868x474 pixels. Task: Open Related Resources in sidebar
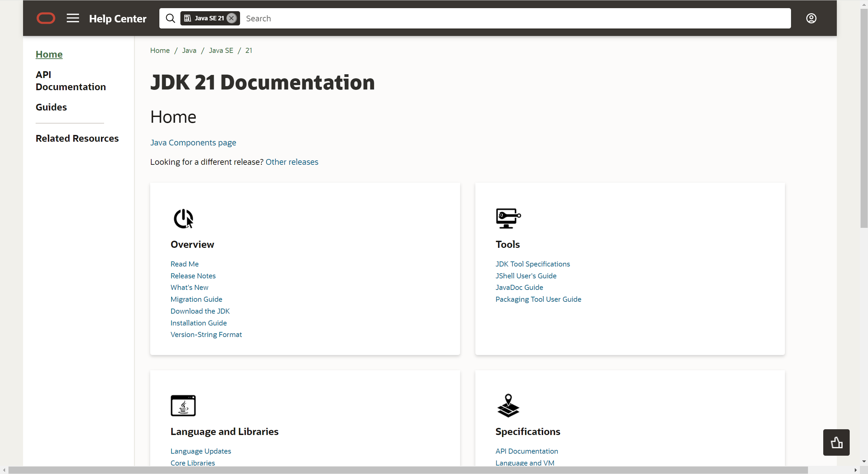point(77,138)
